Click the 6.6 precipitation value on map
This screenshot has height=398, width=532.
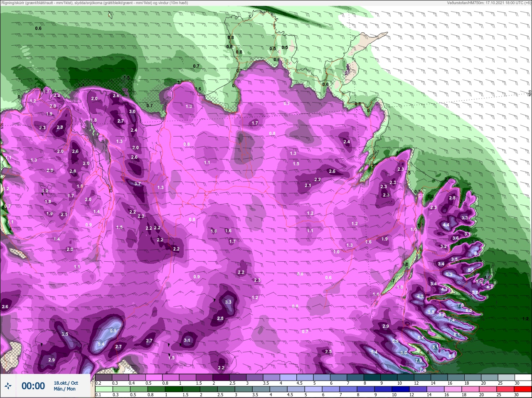(404, 353)
